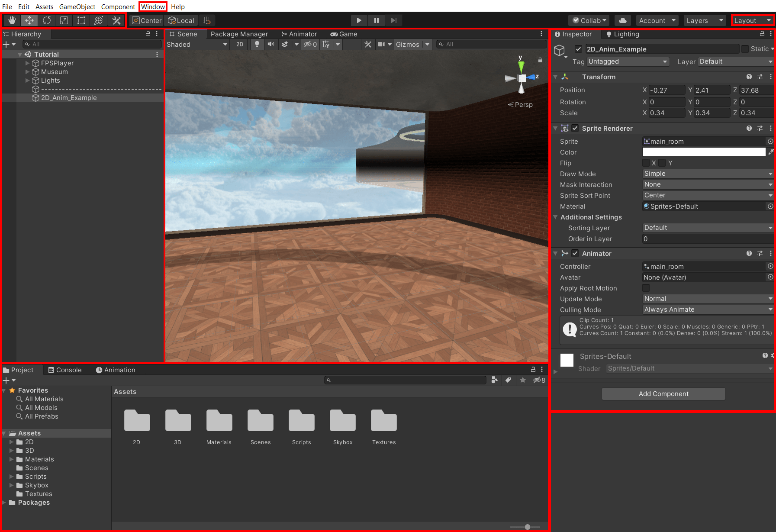Open the Layout dropdown
This screenshot has height=532, width=776.
coord(752,20)
